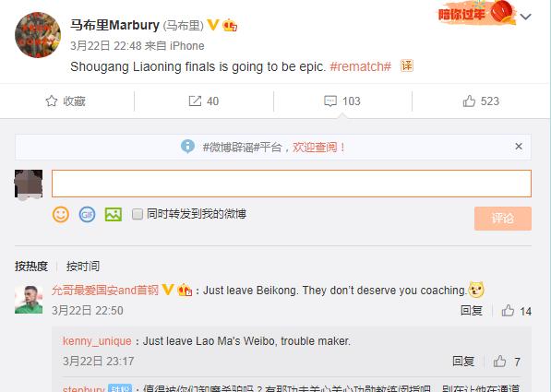Attach a picture with the image icon

(x=114, y=214)
